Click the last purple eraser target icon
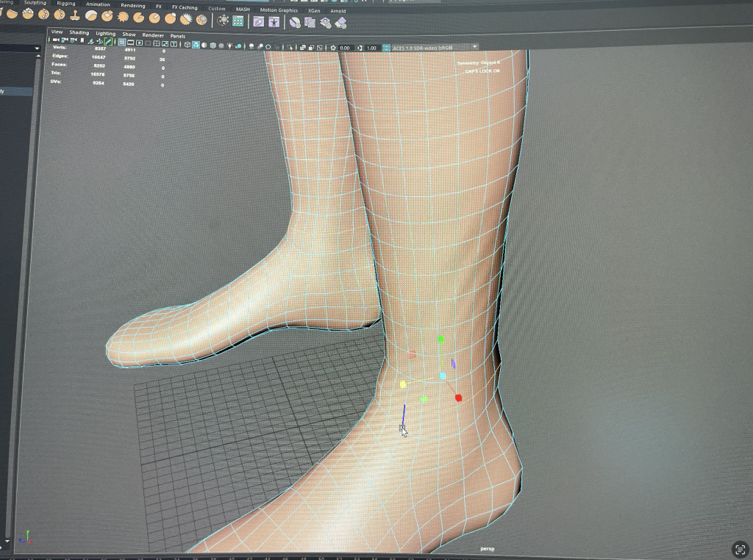The width and height of the screenshot is (753, 560). coord(340,23)
